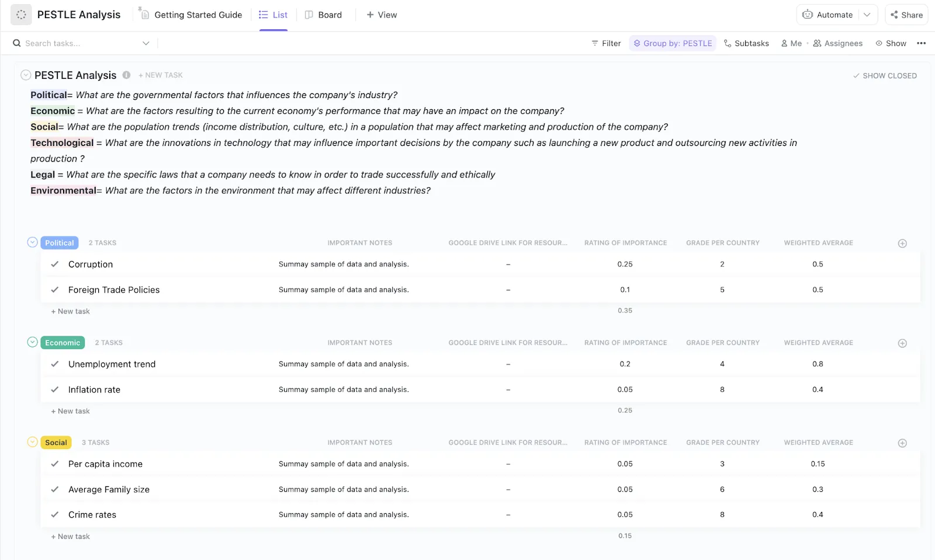Add a new View

pos(382,15)
